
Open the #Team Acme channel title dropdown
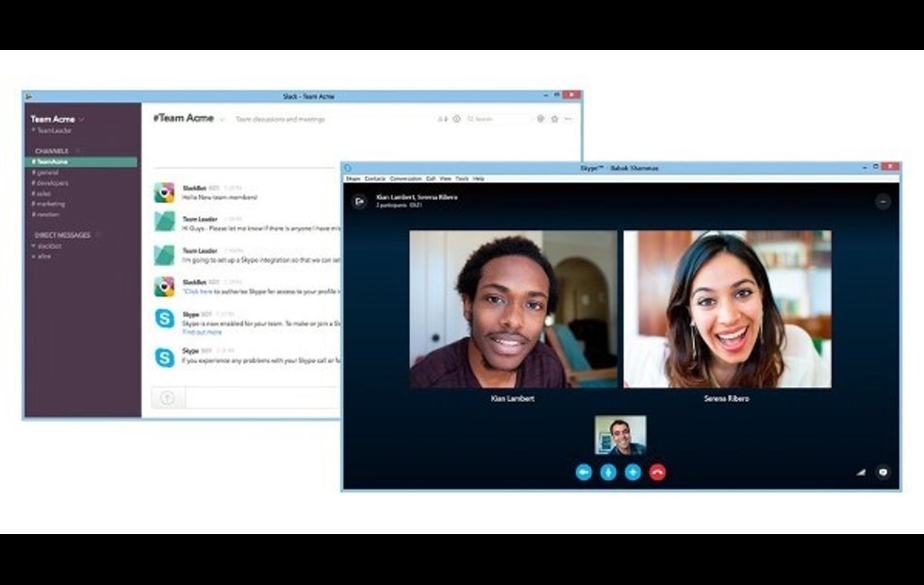coord(222,119)
